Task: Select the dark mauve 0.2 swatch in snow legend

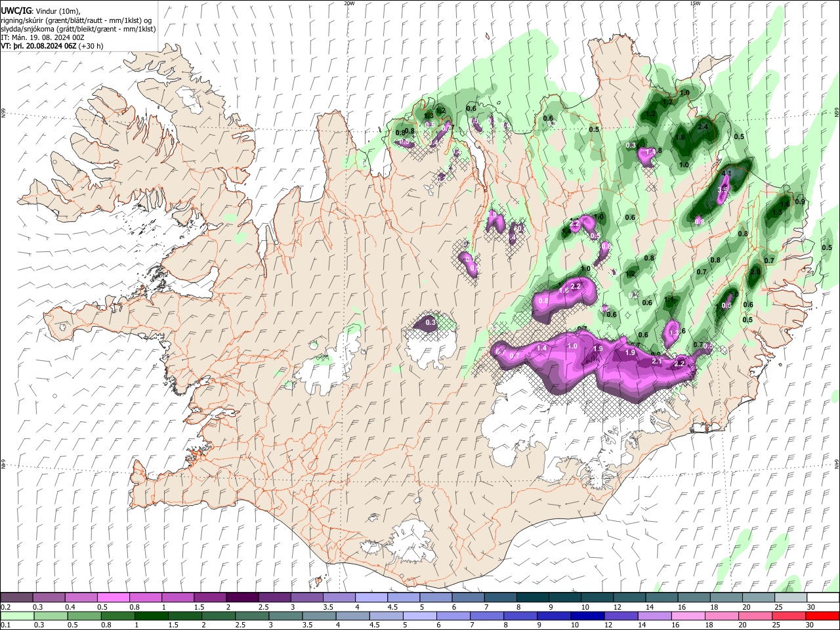Action: pyautogui.click(x=16, y=597)
